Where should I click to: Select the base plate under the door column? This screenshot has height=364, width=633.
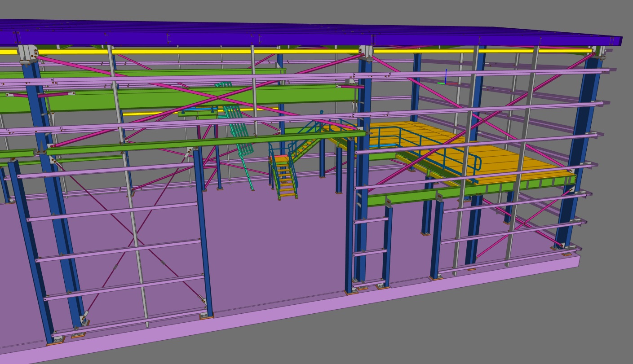206,316
